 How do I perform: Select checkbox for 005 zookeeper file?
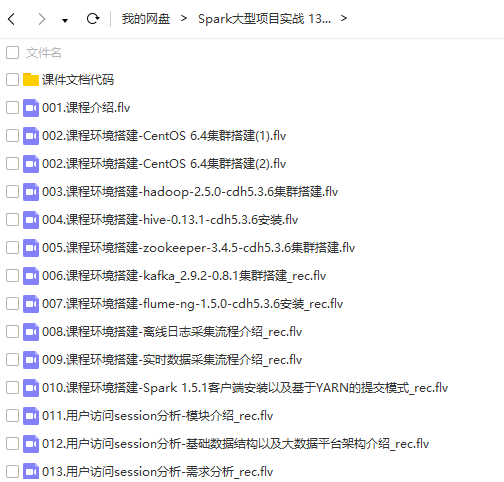pyautogui.click(x=12, y=248)
